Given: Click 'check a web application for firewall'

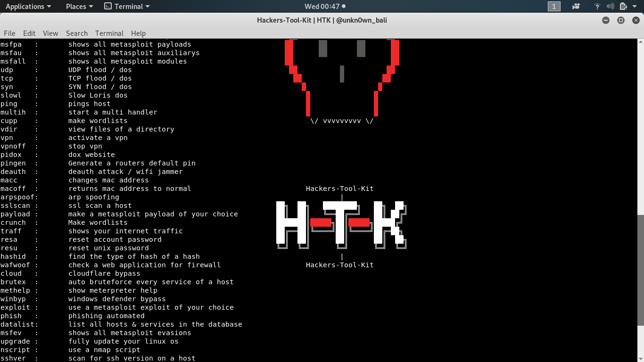Looking at the screenshot, I should pyautogui.click(x=145, y=265).
